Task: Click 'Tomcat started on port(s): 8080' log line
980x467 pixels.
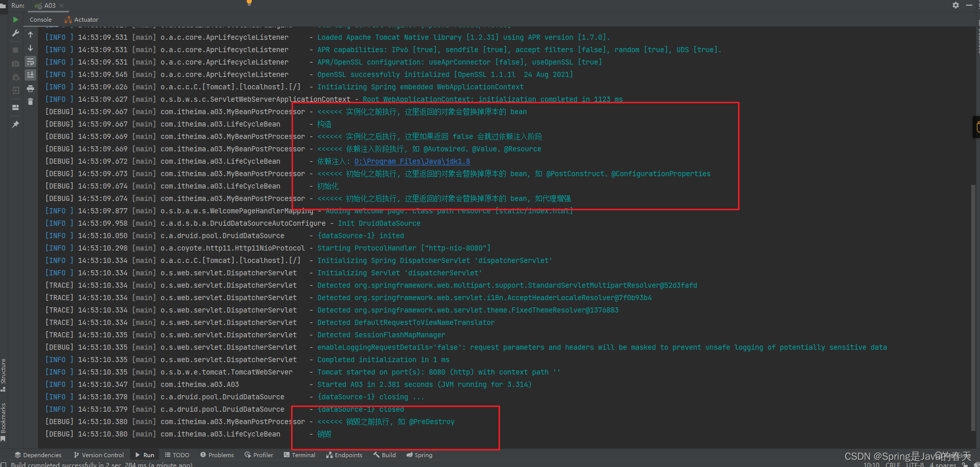Action: coord(439,372)
